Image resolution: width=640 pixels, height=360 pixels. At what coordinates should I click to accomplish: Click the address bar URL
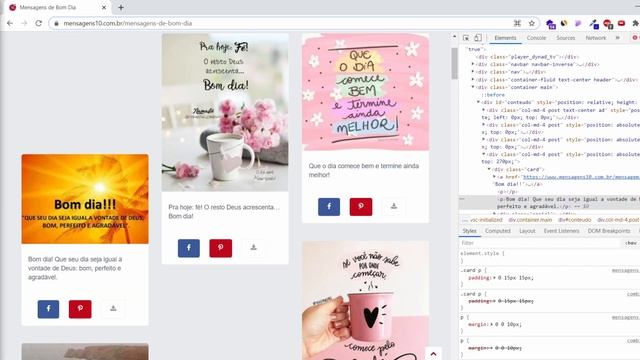[127, 23]
